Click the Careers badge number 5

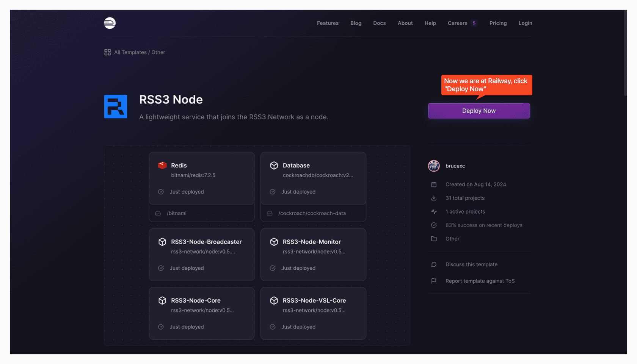(474, 23)
